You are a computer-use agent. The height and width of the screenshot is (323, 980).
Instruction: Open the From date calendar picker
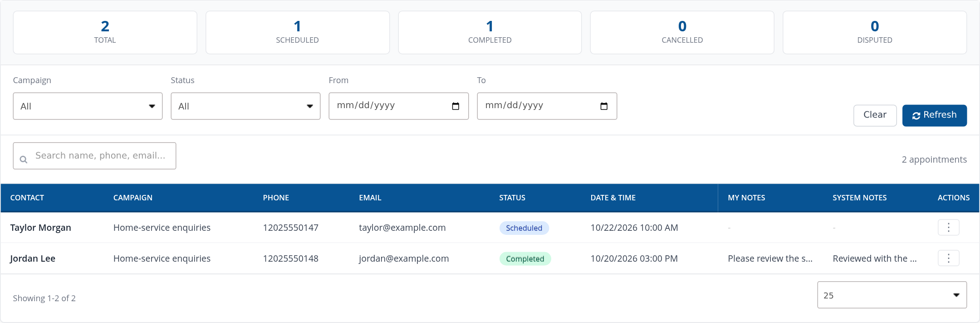[456, 106]
